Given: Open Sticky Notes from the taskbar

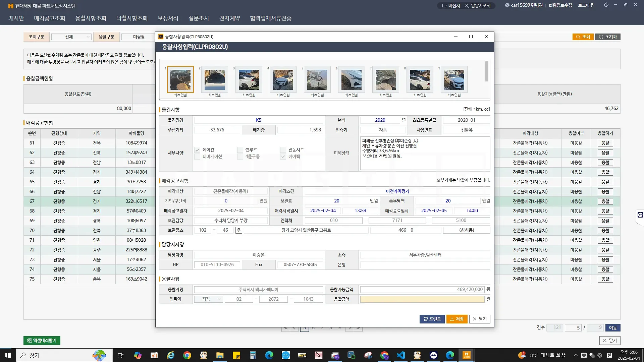Looking at the screenshot, I should point(236,355).
